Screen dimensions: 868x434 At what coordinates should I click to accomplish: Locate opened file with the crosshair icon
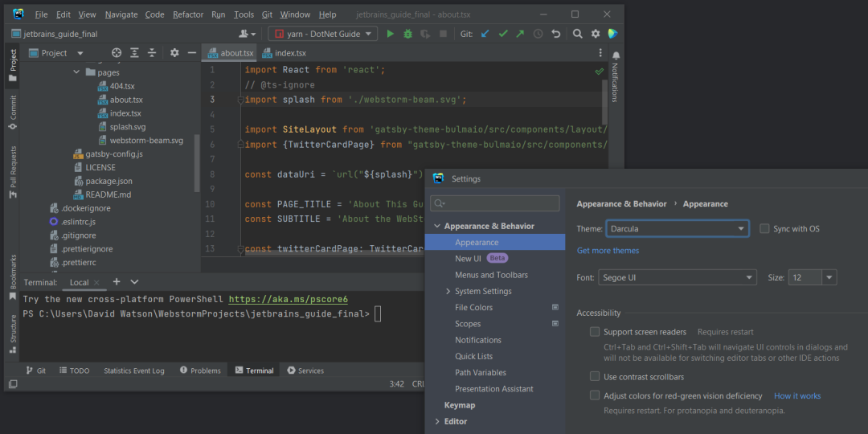117,52
